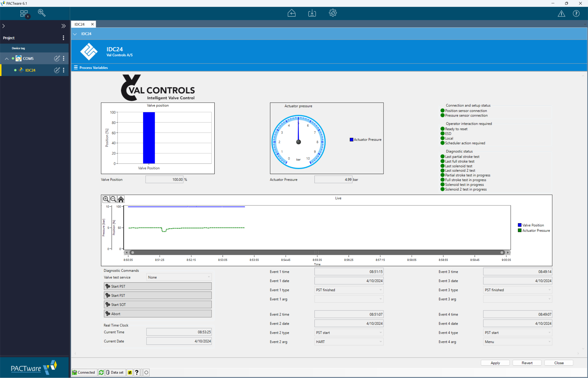Viewport: 588px width, 378px height.
Task: Click the Start PST button
Action: (x=157, y=286)
